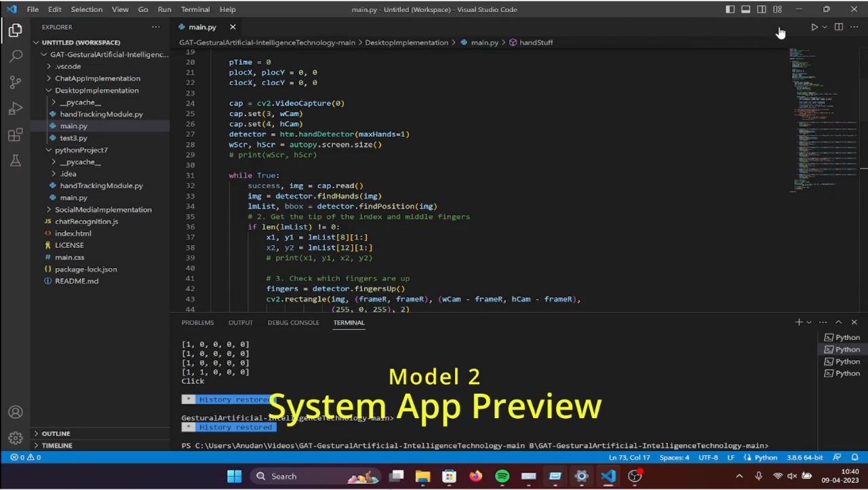The width and height of the screenshot is (868, 490).
Task: Open editor more actions ellipsis
Action: click(x=854, y=27)
